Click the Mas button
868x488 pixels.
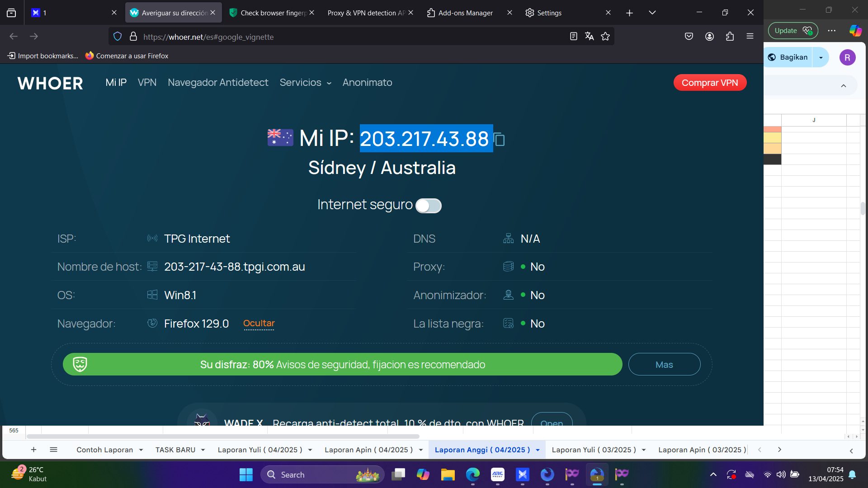point(664,364)
